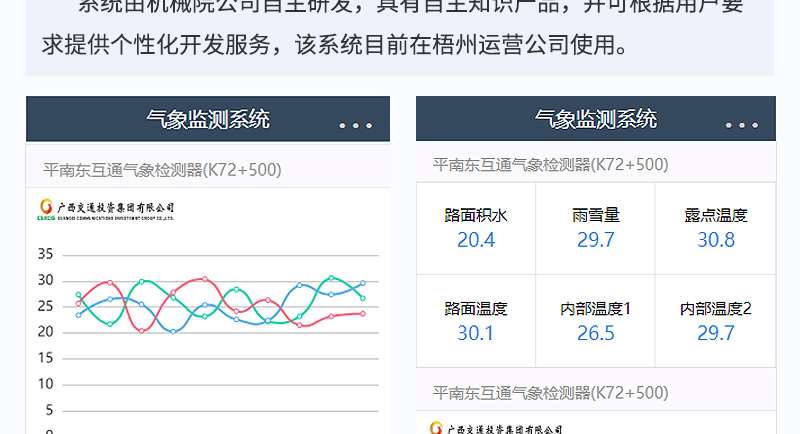The image size is (800, 434).
Task: Click the leftmost data point of red line
Action: 78,303
